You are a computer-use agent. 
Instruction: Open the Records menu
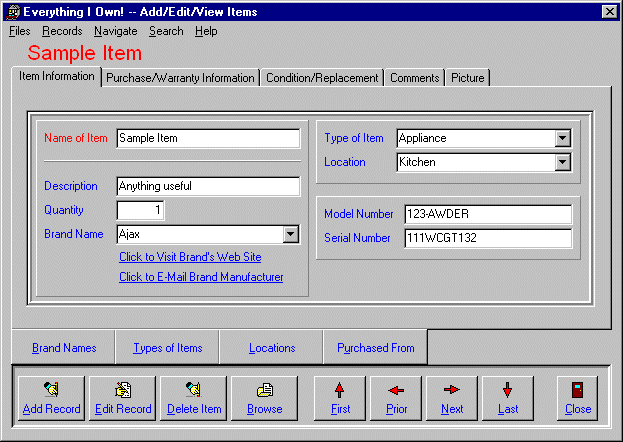coord(62,31)
